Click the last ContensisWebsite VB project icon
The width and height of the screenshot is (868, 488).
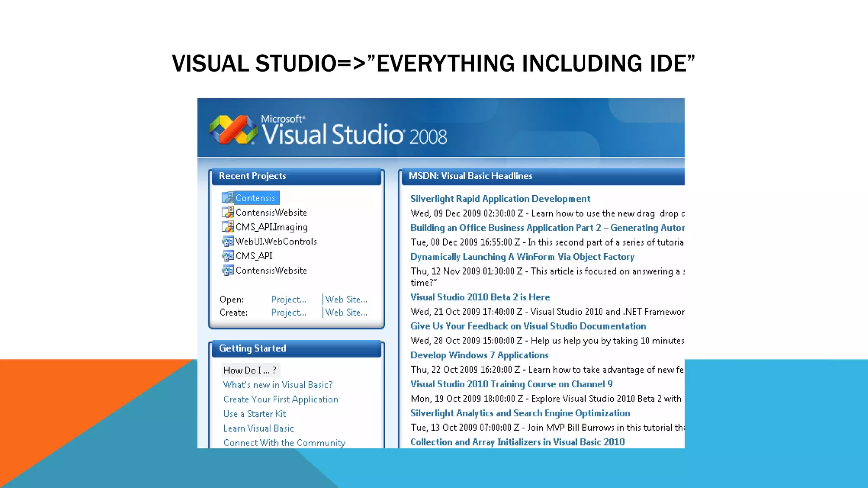pyautogui.click(x=228, y=270)
